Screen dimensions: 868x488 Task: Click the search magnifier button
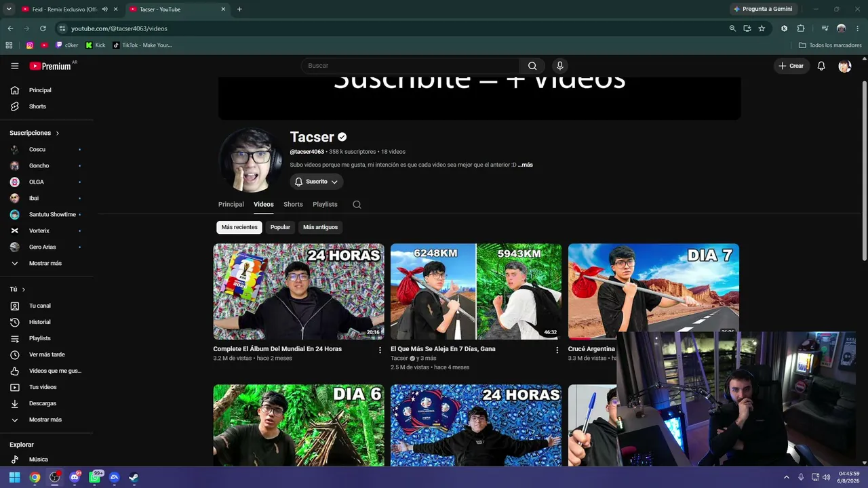pos(532,66)
